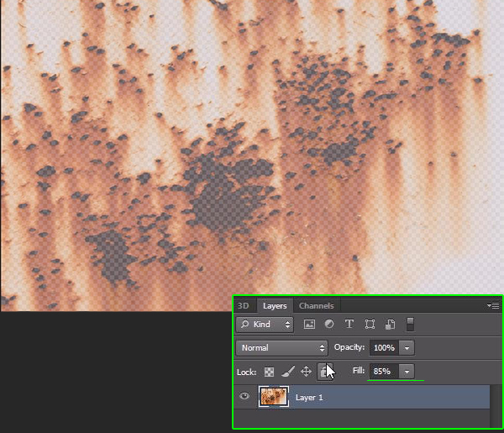The height and width of the screenshot is (433, 504).
Task: Open the Kind filter type dropdown
Action: (264, 325)
